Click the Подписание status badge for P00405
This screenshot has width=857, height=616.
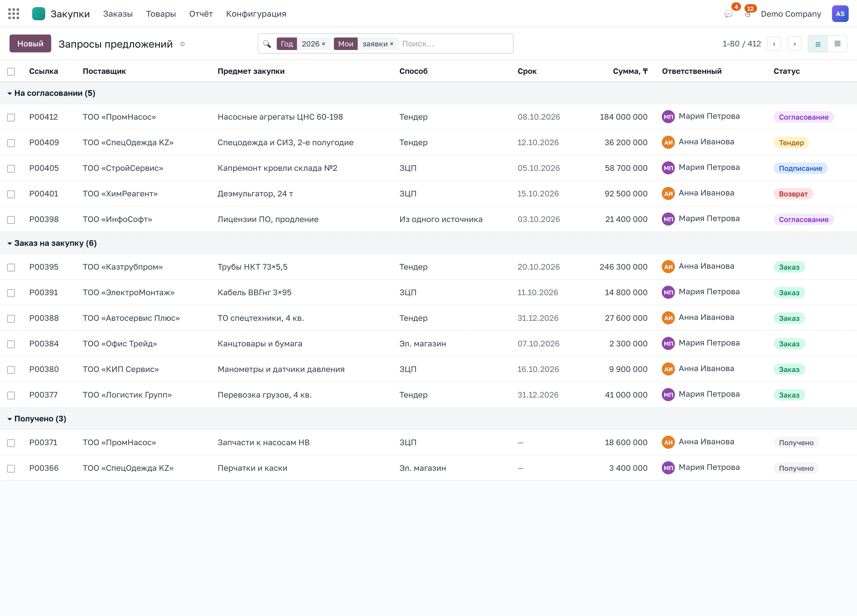800,168
